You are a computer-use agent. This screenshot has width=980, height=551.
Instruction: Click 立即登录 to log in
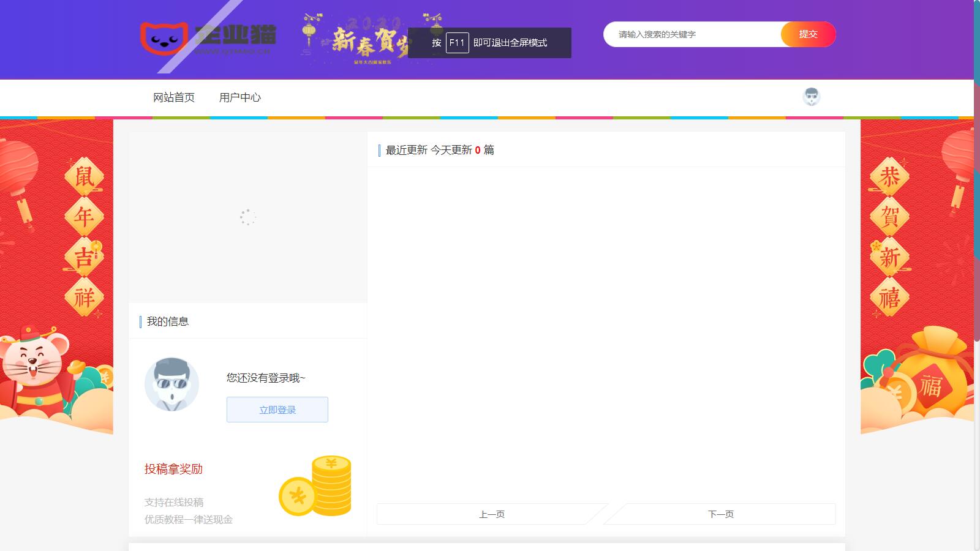pos(277,409)
